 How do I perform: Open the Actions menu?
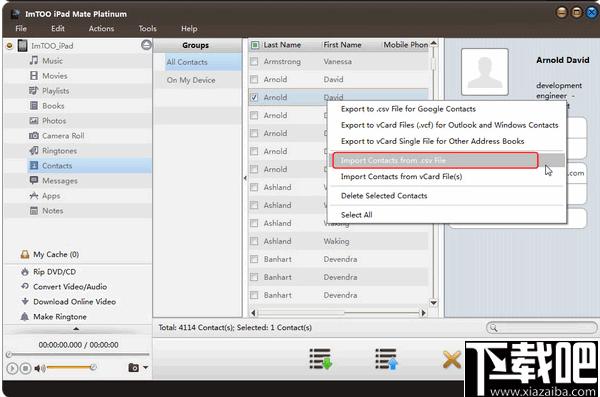point(101,28)
